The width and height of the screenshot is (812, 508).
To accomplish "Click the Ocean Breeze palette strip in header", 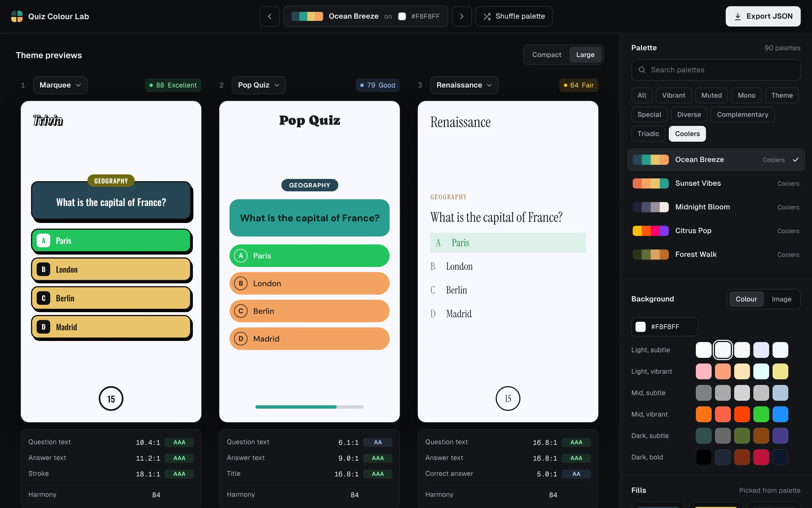I will click(x=307, y=16).
